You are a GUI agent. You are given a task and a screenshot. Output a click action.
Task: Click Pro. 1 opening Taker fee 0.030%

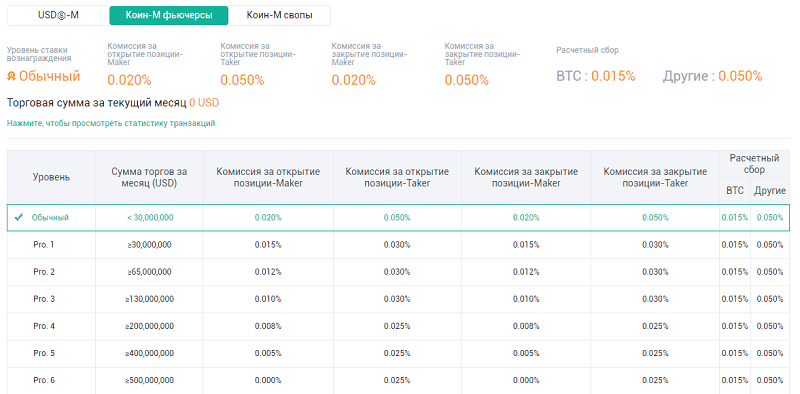point(397,244)
